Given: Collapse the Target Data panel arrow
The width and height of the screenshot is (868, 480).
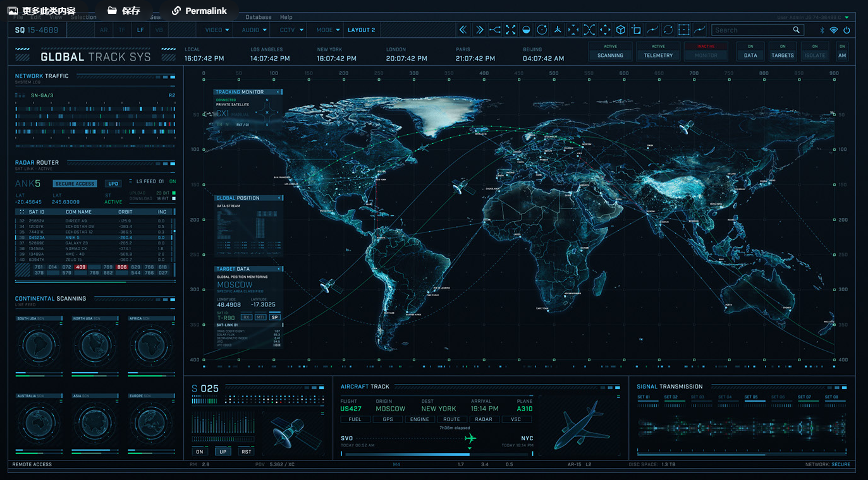Looking at the screenshot, I should (280, 269).
